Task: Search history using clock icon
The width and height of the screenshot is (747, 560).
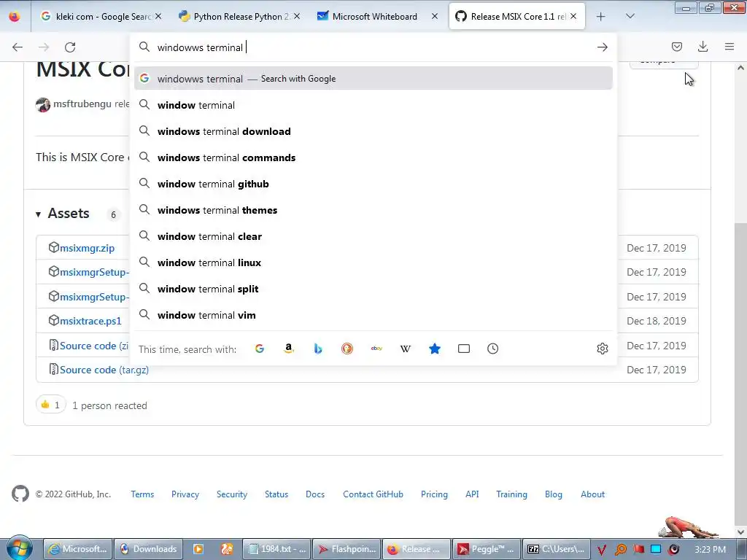Action: (x=492, y=349)
